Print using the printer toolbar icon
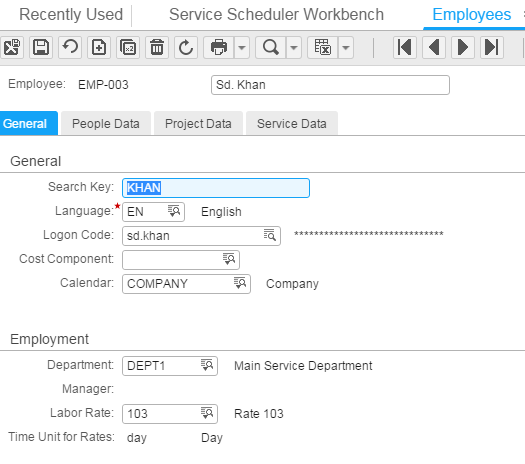 pyautogui.click(x=219, y=47)
